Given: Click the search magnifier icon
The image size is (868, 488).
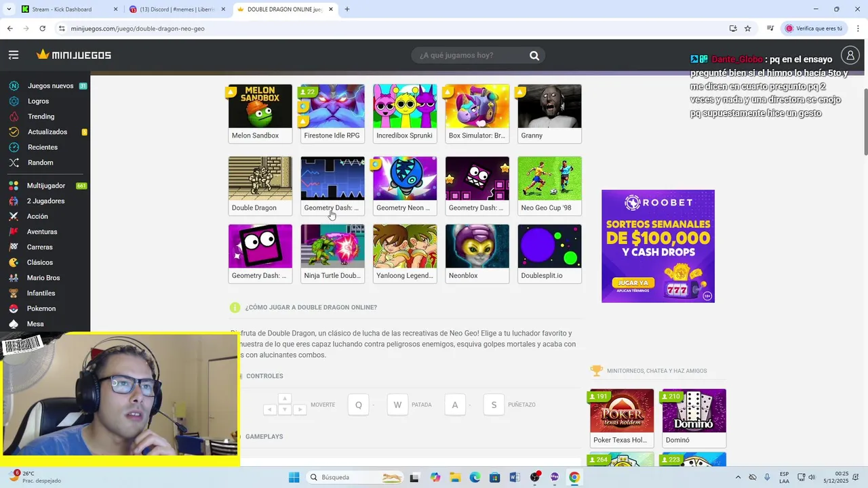Looking at the screenshot, I should [534, 56].
